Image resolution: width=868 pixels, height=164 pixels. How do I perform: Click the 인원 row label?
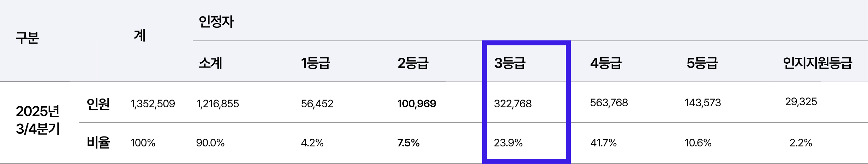(x=98, y=104)
